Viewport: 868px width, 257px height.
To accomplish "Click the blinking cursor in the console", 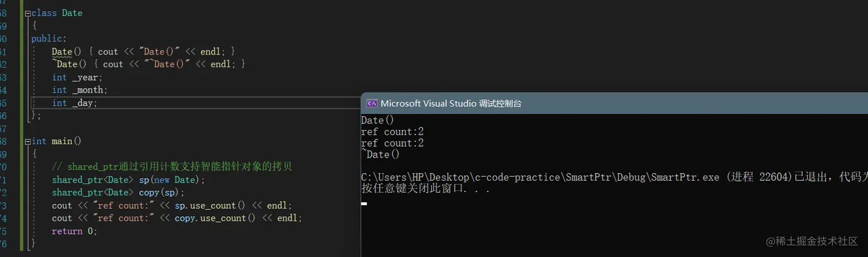I will tap(364, 204).
